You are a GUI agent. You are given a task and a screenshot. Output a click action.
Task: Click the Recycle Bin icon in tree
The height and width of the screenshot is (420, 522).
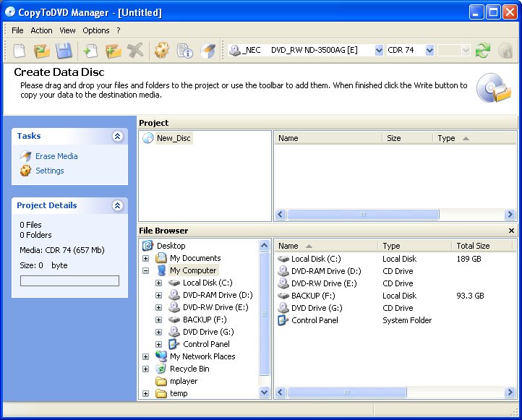[x=161, y=369]
